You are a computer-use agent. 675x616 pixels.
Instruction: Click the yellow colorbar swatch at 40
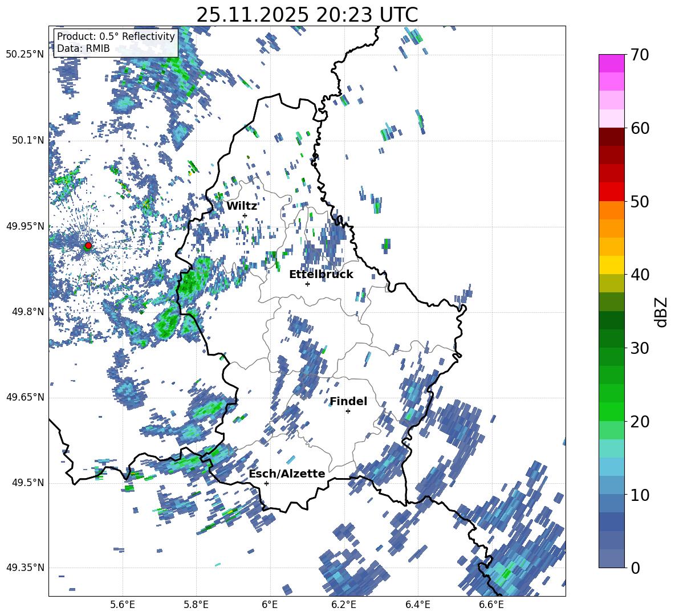(611, 265)
